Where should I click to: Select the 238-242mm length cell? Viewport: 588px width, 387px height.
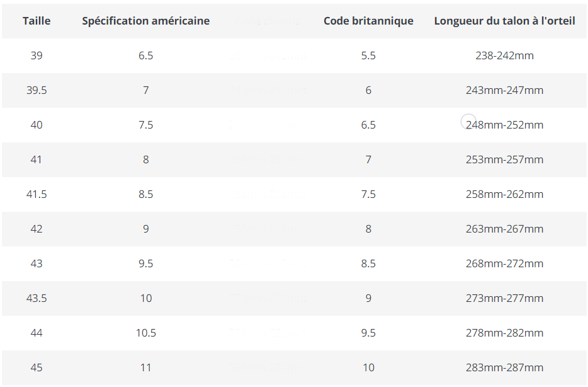coord(504,55)
